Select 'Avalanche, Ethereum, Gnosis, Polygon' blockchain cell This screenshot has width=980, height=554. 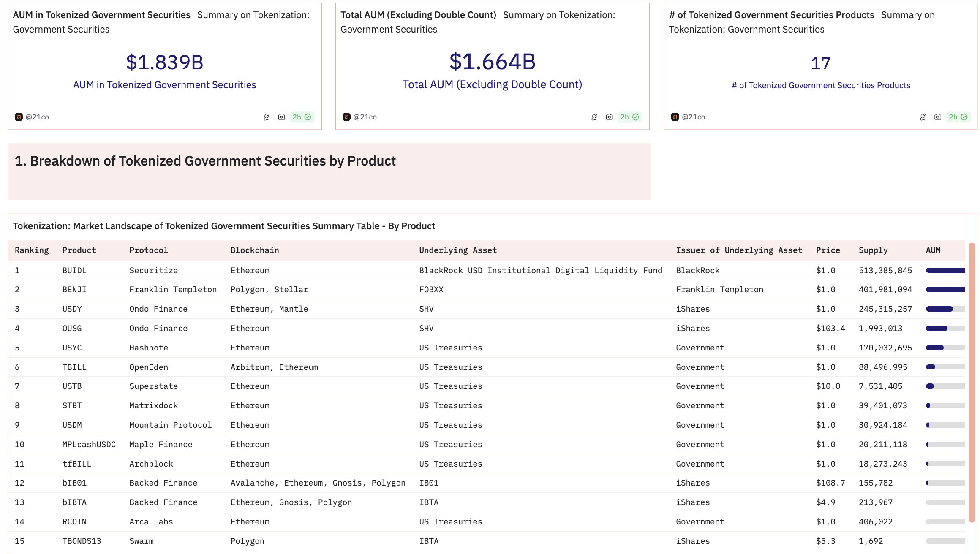318,483
